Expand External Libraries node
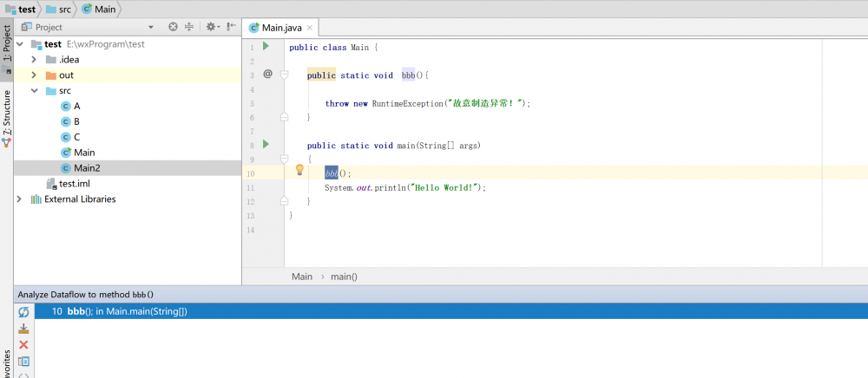Image resolution: width=868 pixels, height=378 pixels. point(20,199)
